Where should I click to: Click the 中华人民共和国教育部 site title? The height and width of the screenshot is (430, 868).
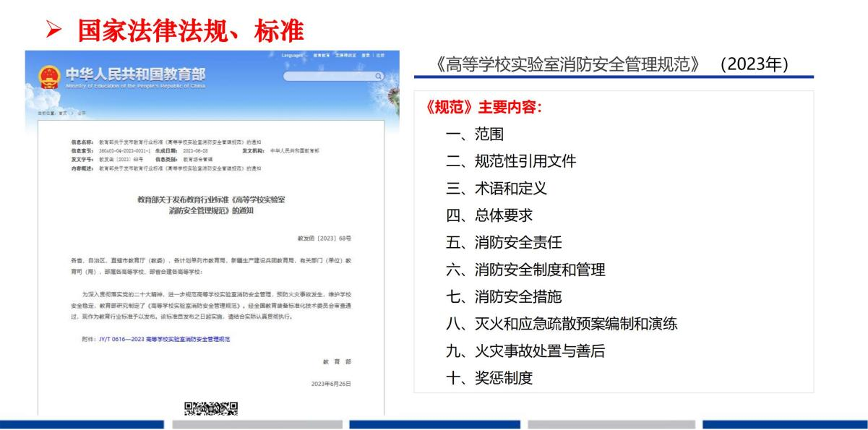click(135, 74)
